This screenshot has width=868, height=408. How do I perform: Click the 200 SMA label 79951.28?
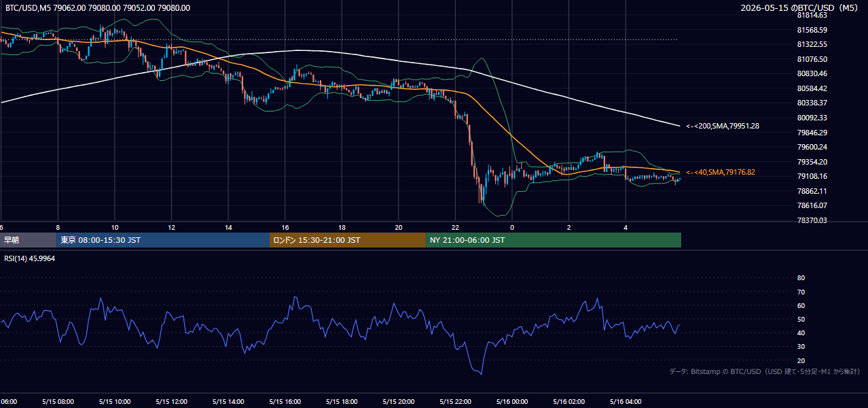(722, 126)
